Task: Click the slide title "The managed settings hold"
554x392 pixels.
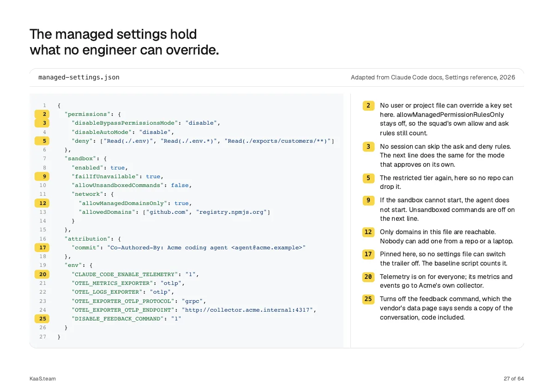Action: pyautogui.click(x=113, y=34)
